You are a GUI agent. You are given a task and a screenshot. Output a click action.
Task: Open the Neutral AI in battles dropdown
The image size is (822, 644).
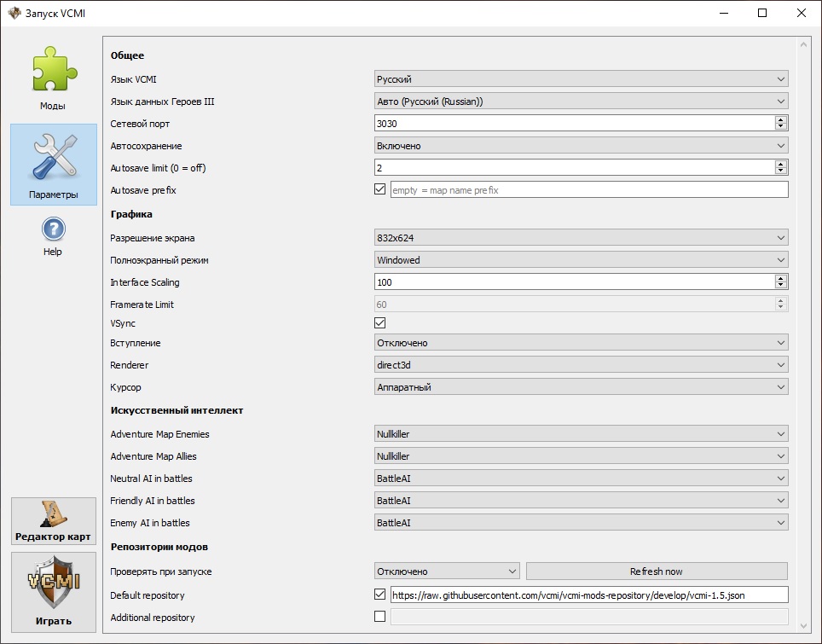click(581, 479)
